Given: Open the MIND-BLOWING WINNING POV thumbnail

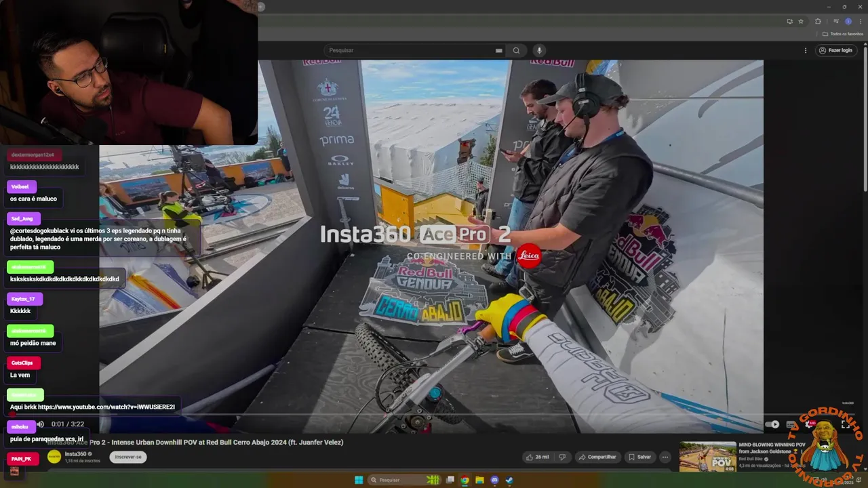Looking at the screenshot, I should click(x=707, y=457).
